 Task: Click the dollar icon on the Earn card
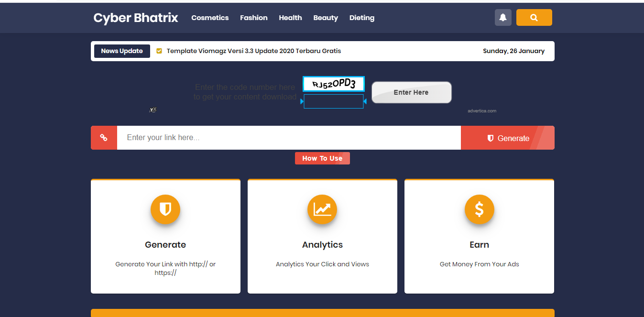coord(479,209)
